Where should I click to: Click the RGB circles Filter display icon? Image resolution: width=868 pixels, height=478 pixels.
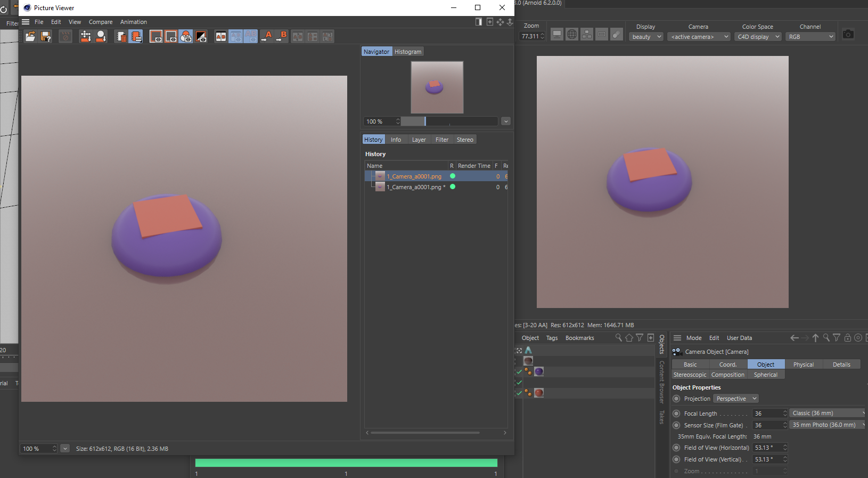pyautogui.click(x=186, y=36)
